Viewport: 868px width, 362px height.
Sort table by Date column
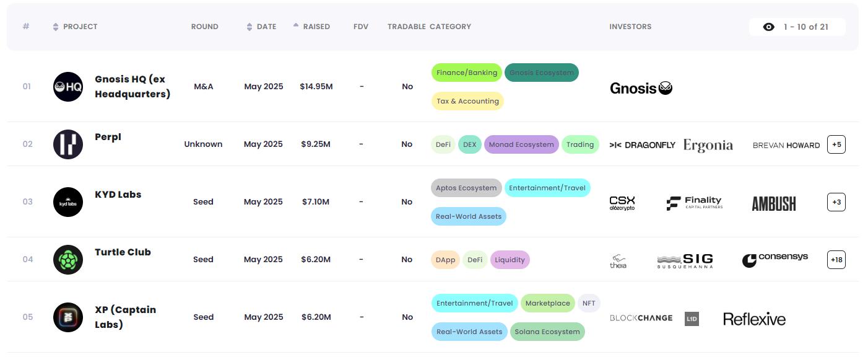(261, 27)
